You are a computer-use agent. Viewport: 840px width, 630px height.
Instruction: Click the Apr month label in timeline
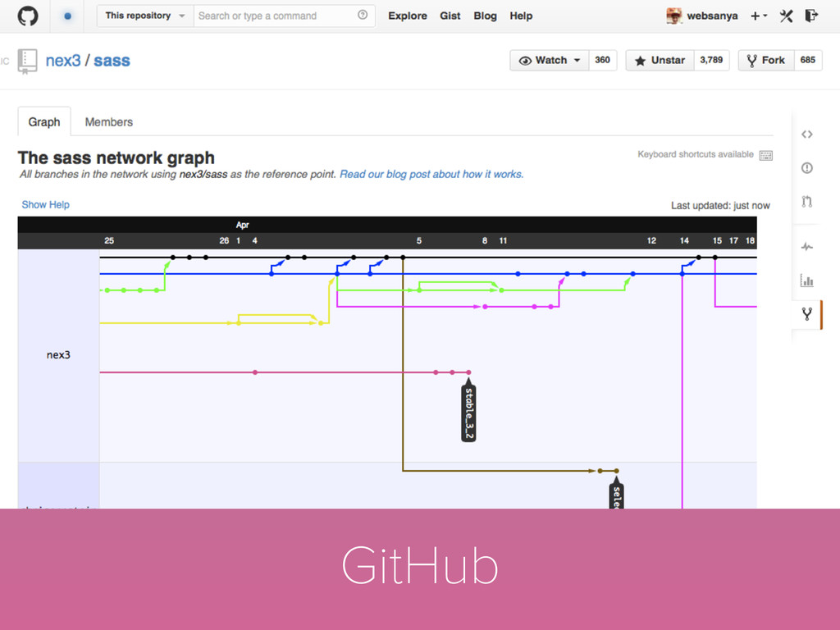tap(243, 225)
